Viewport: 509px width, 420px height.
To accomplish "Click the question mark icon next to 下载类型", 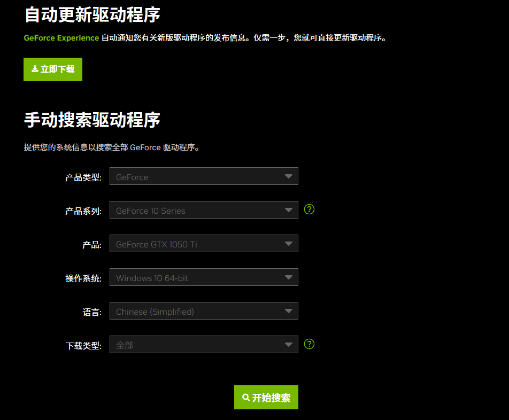I will pos(309,344).
